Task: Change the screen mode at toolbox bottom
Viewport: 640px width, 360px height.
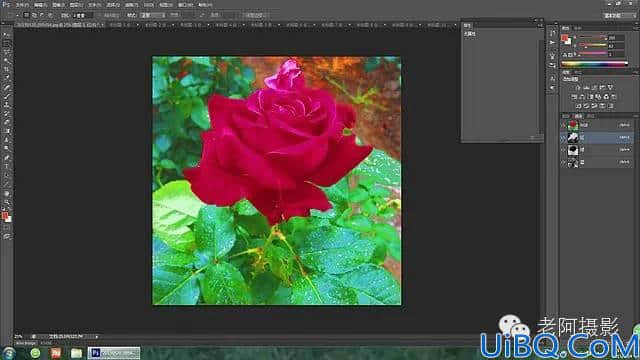Action: (7, 236)
